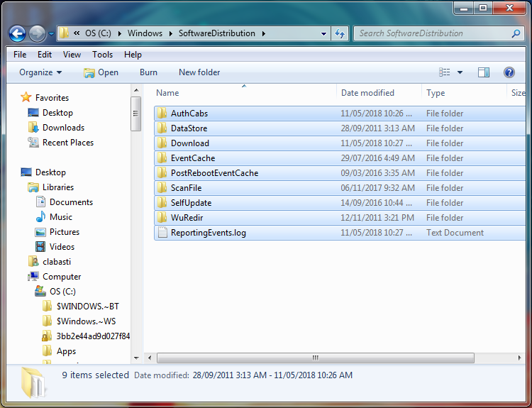Select the EventCache folder

340,158
